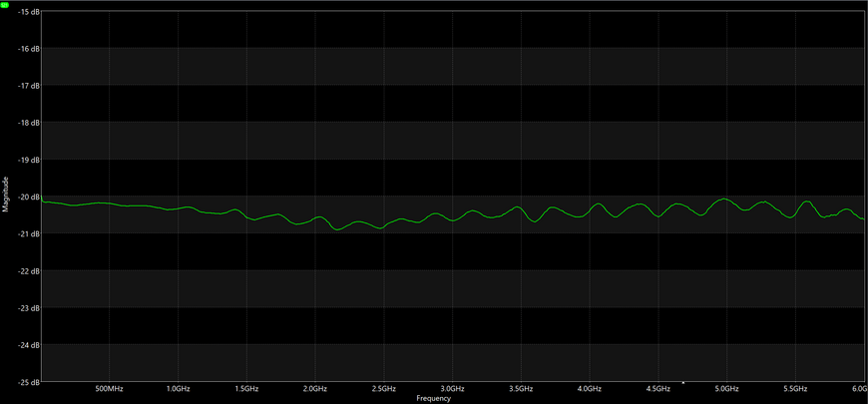Click the -18 dB axis label
Image resolution: width=868 pixels, height=404 pixels.
click(29, 123)
